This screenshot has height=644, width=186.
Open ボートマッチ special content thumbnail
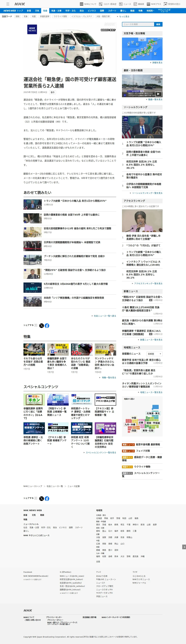pyautogui.click(x=82, y=400)
